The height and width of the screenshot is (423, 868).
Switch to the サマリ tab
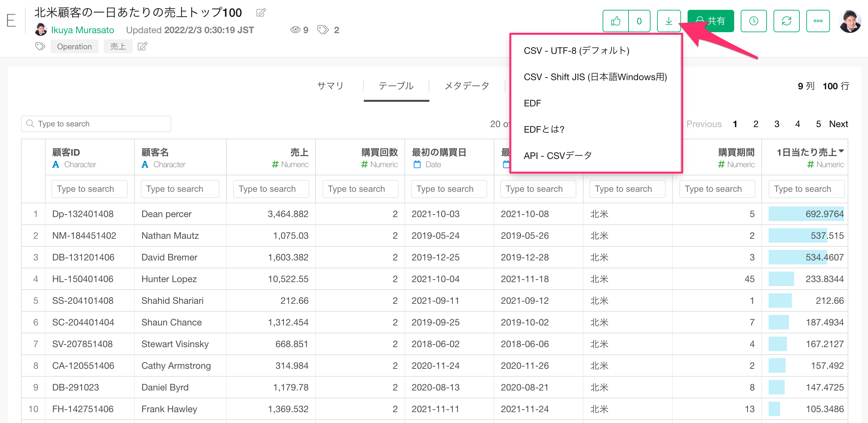(330, 86)
